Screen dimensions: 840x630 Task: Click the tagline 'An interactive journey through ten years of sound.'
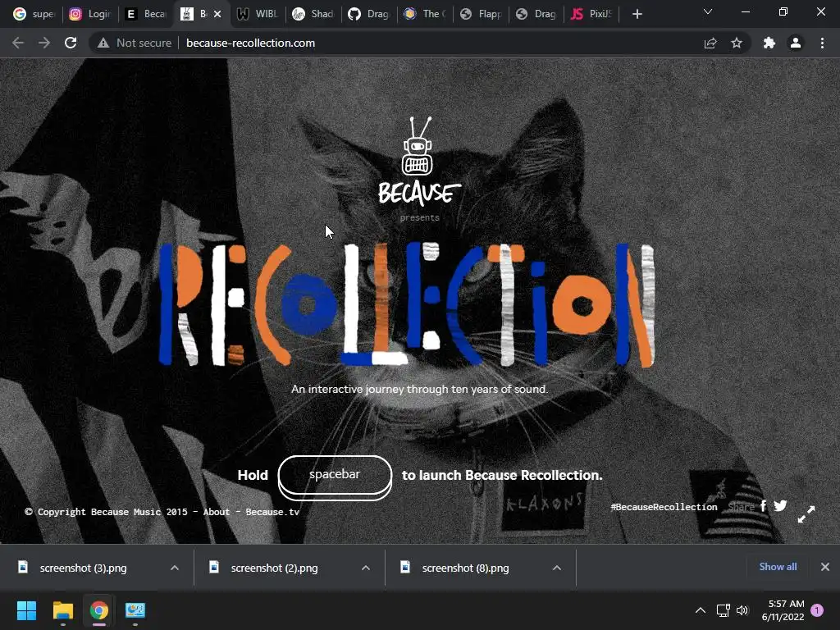(x=419, y=390)
